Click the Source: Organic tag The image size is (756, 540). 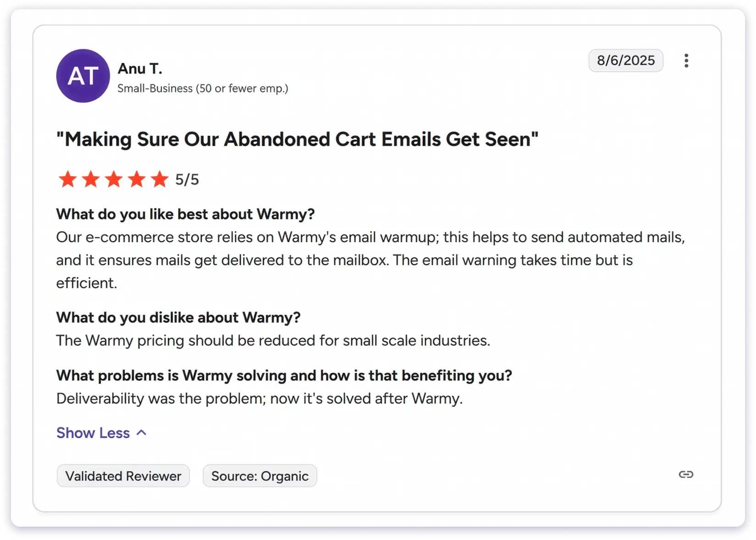click(x=260, y=476)
